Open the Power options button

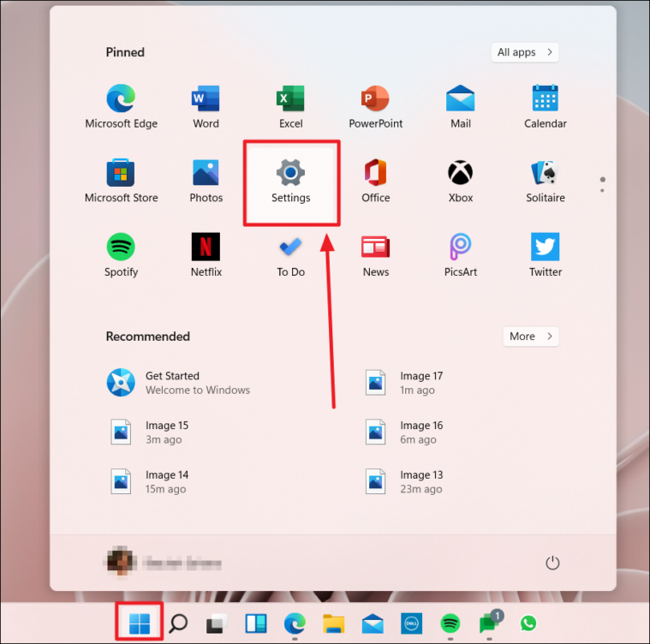(552, 563)
